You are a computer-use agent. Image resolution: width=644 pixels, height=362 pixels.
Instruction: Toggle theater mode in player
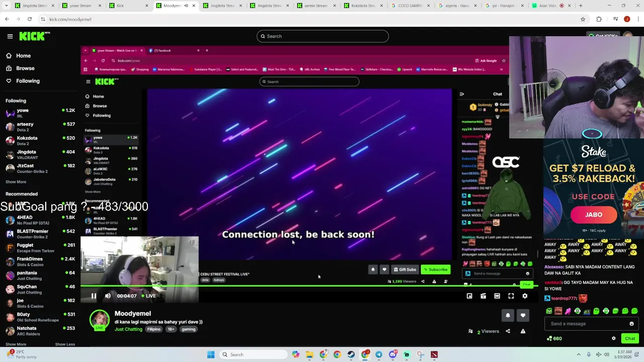[497, 296]
